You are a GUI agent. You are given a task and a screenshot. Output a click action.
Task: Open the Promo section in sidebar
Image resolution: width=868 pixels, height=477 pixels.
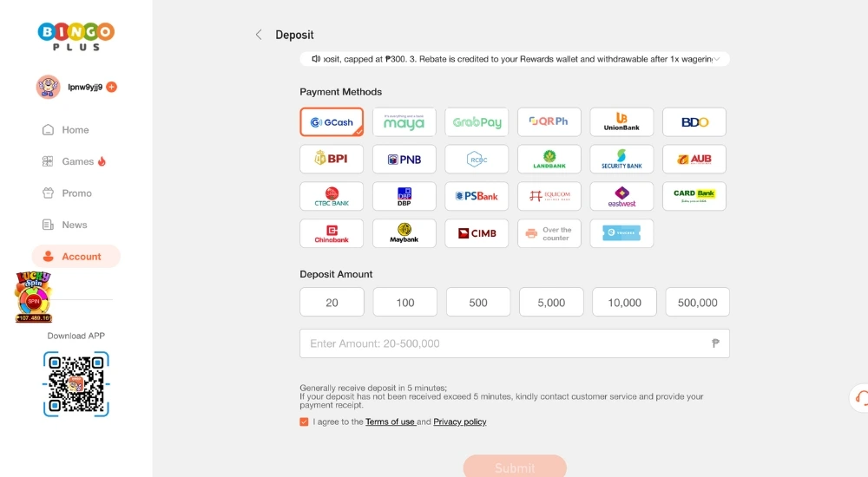pyautogui.click(x=76, y=193)
